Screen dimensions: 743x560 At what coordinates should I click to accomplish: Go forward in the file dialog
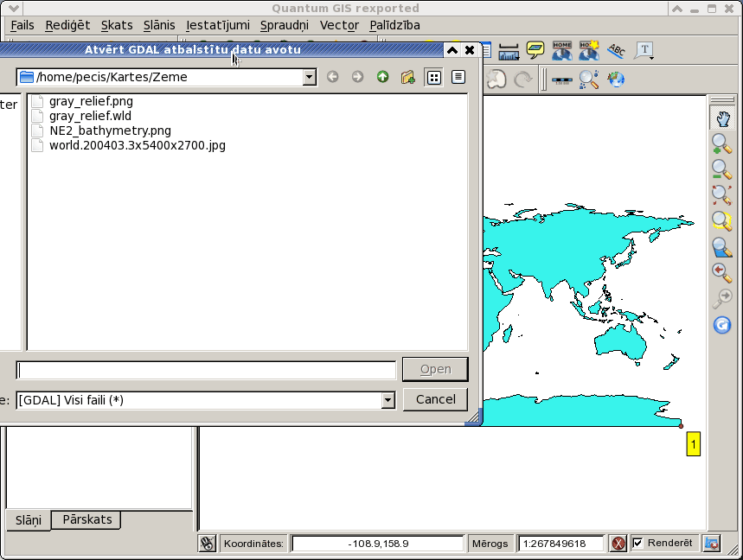click(358, 77)
